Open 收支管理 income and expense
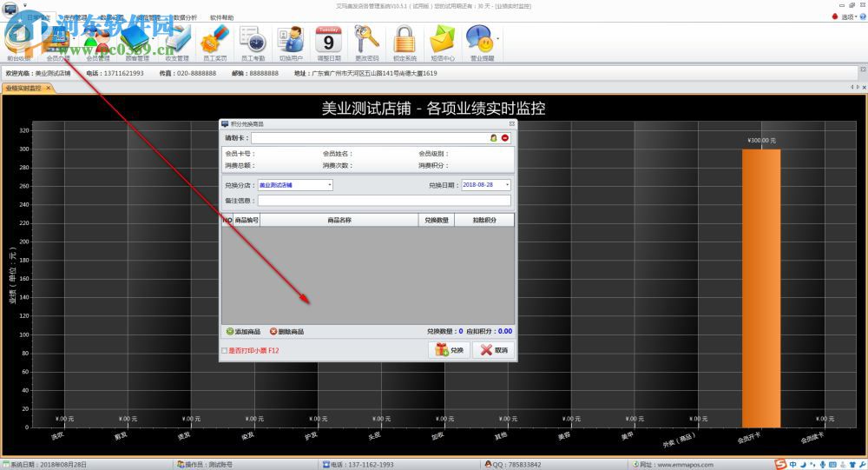 pyautogui.click(x=177, y=43)
